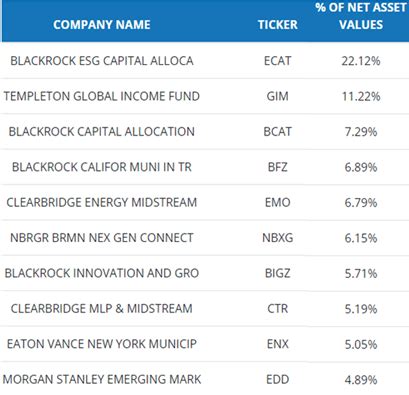Click the BFZ ticker

point(278,167)
